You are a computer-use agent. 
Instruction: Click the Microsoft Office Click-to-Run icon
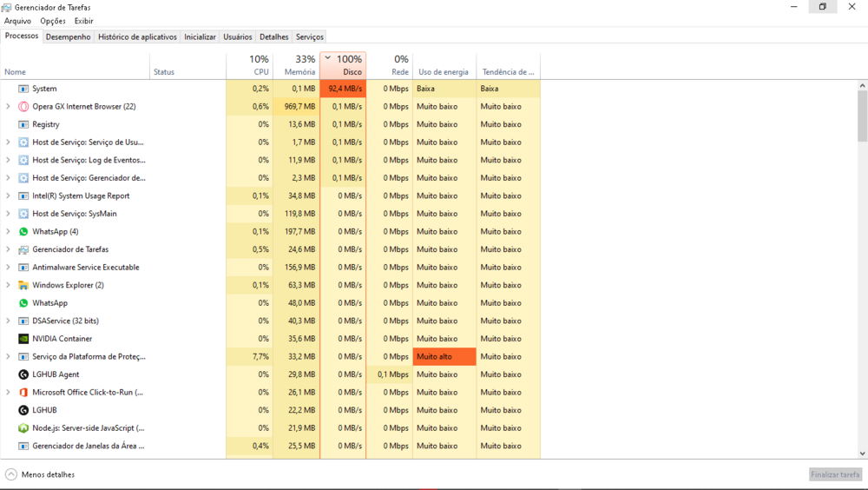click(x=23, y=393)
